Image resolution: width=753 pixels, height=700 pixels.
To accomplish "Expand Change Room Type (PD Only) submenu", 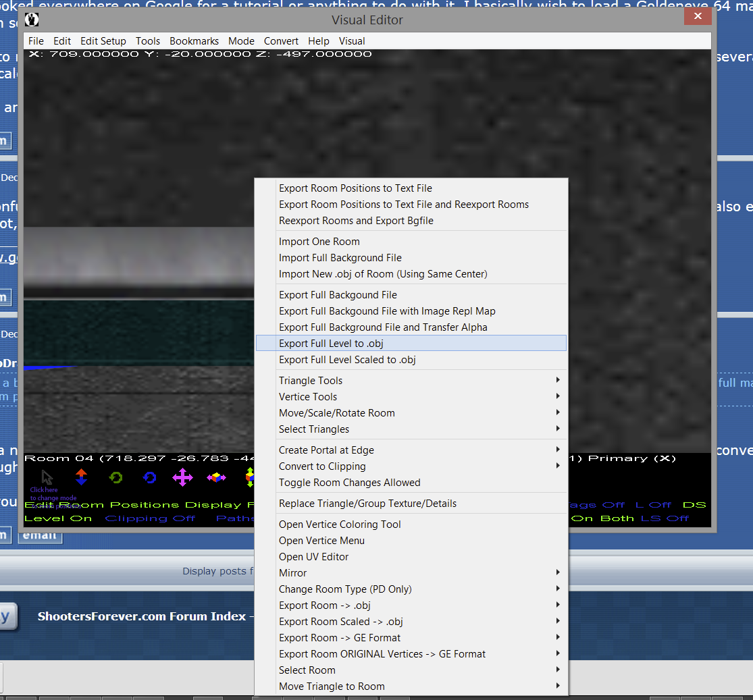I will (411, 589).
